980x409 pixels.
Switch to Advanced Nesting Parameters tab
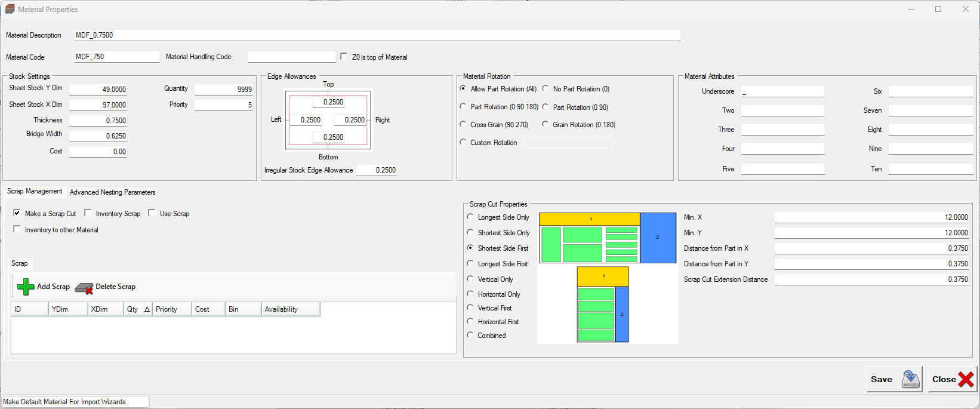[112, 192]
